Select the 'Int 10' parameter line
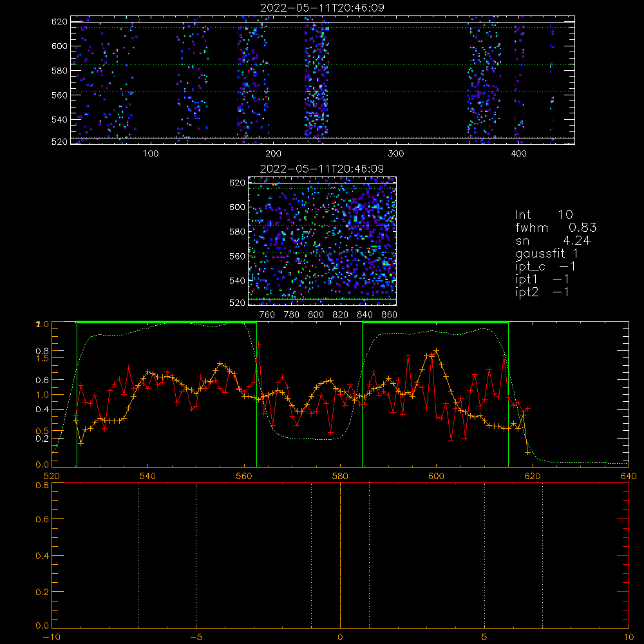 [x=544, y=215]
